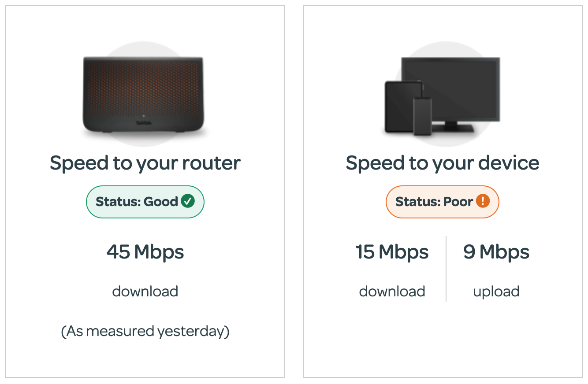The image size is (588, 384).
Task: Toggle the Status: Poor indicator
Action: tap(442, 201)
